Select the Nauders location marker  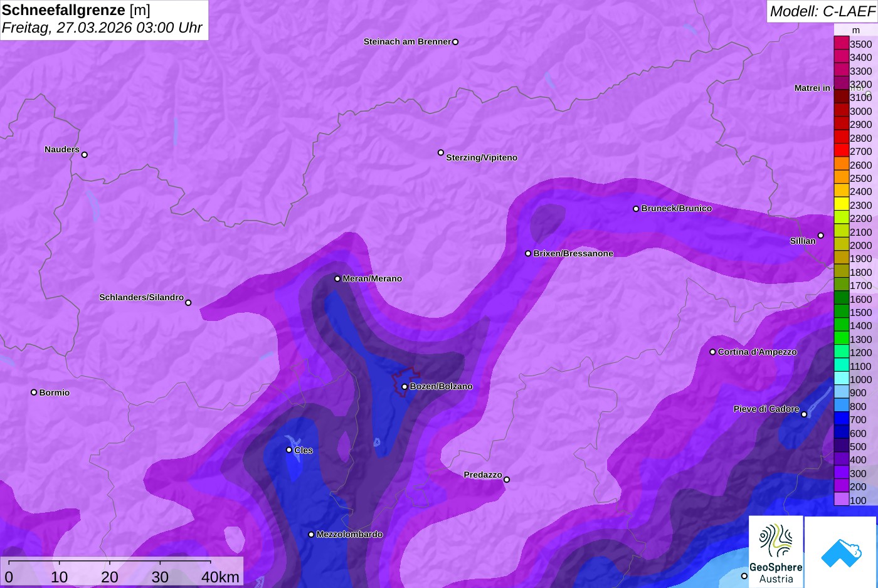tap(85, 155)
